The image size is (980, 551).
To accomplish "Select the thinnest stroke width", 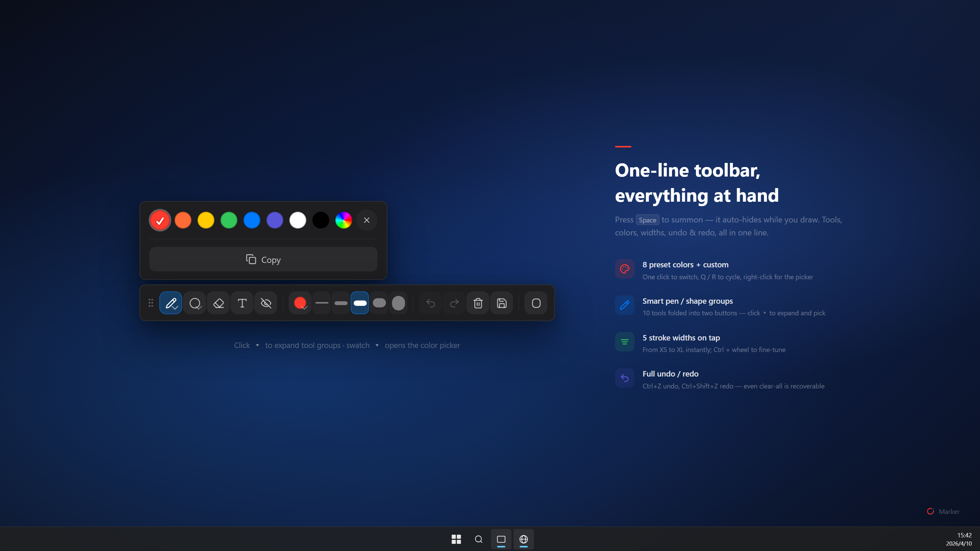I will pos(322,303).
